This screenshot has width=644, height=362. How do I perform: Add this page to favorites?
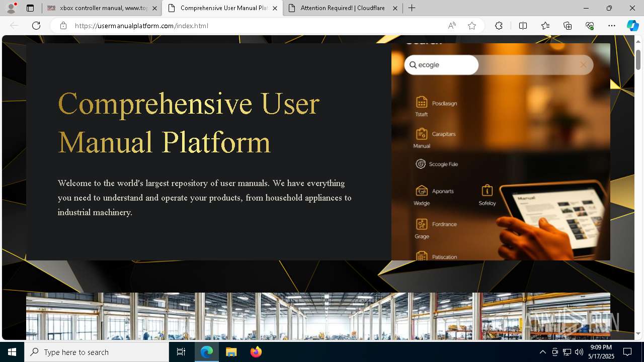[x=472, y=26]
